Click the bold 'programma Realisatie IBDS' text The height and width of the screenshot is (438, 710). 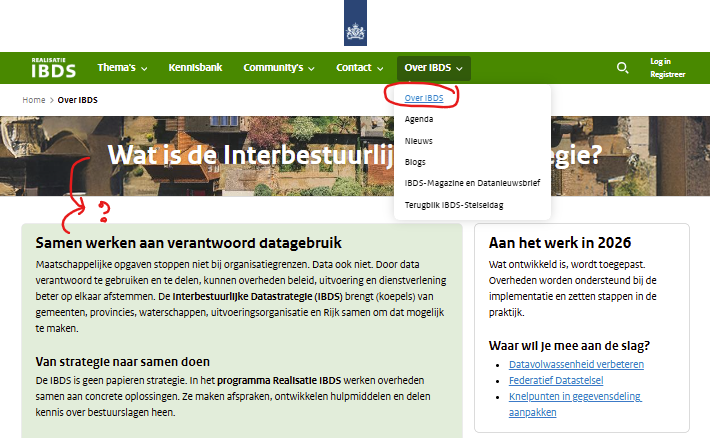coord(279,380)
